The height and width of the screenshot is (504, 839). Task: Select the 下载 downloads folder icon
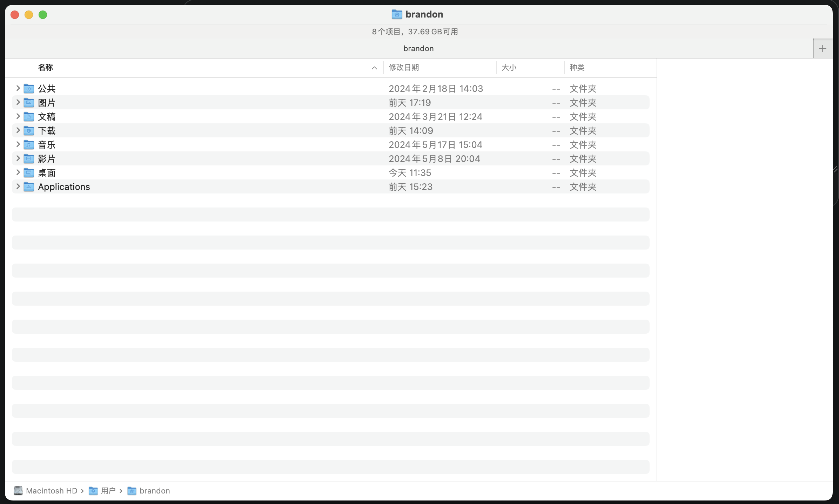click(x=29, y=131)
